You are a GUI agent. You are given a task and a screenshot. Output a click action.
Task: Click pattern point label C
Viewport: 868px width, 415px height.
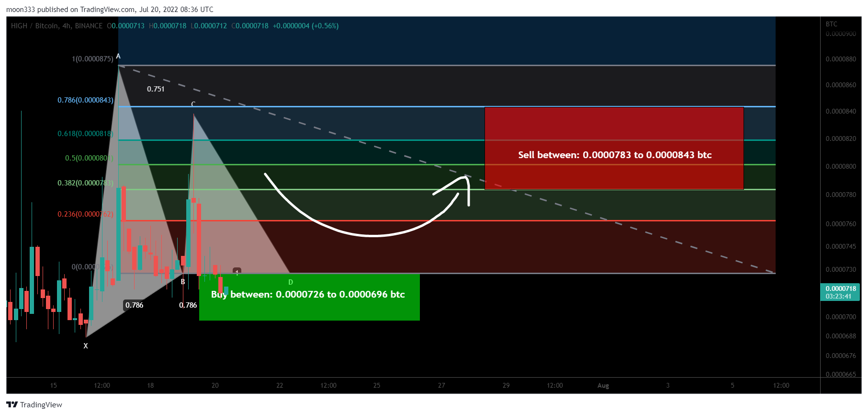[193, 104]
